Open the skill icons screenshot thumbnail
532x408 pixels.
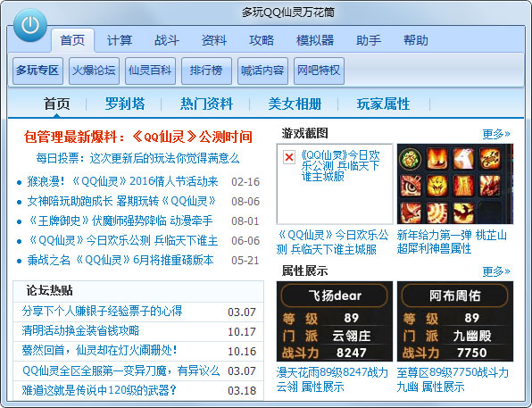pos(455,184)
